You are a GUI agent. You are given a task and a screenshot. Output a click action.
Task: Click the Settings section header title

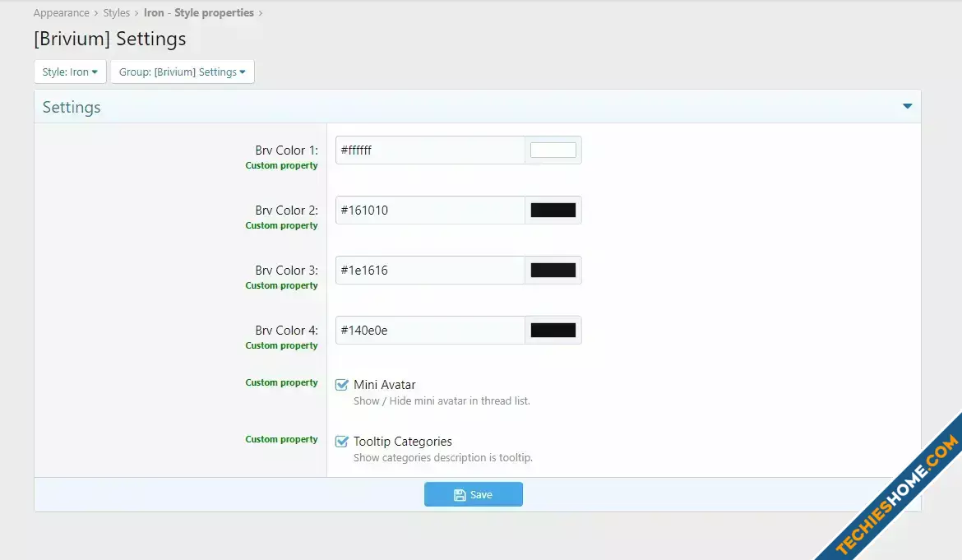tap(72, 108)
